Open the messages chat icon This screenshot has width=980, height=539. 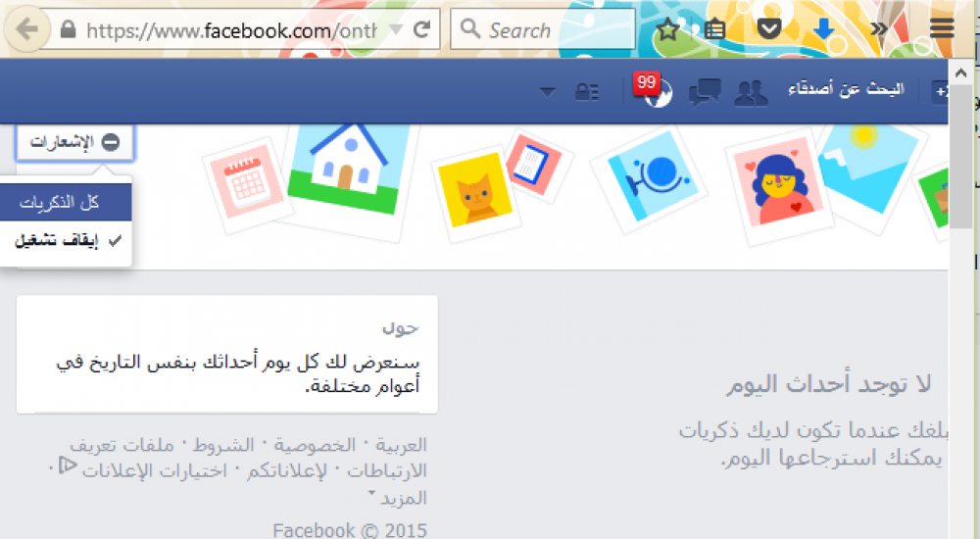[705, 92]
